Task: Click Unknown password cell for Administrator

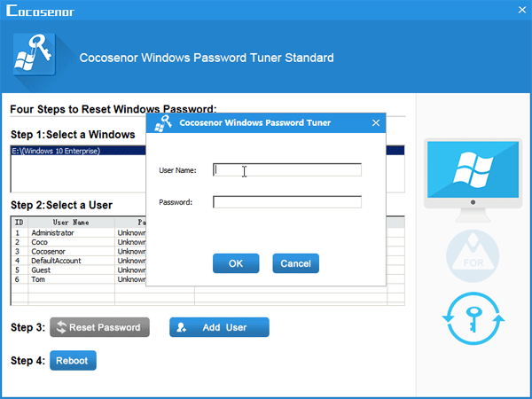Action: (131, 232)
